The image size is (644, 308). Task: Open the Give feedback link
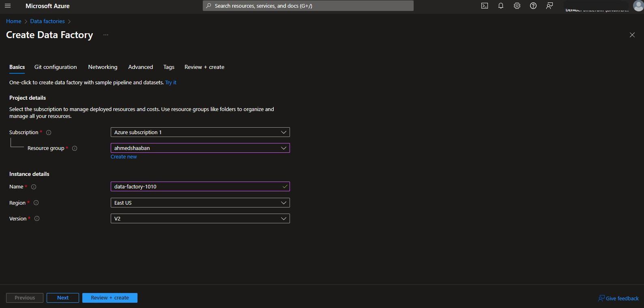pos(618,298)
